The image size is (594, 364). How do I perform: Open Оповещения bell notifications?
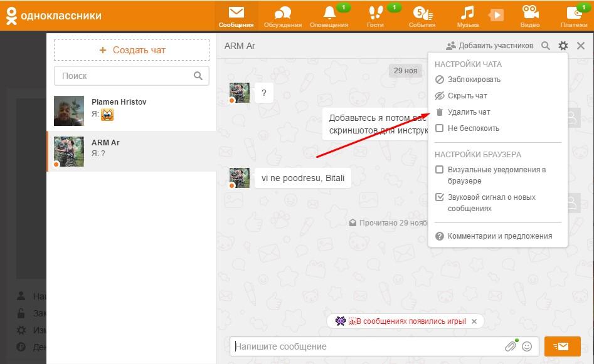click(329, 17)
